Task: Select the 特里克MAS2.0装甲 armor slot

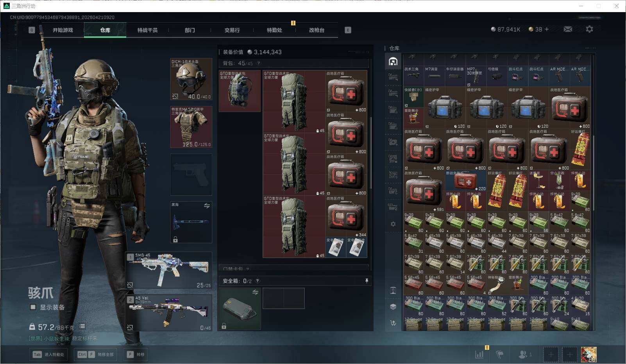Action: click(191, 127)
